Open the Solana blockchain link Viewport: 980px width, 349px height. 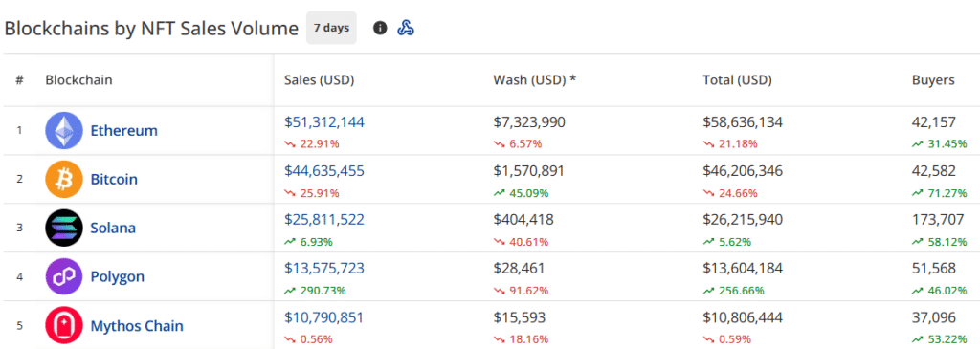(113, 229)
